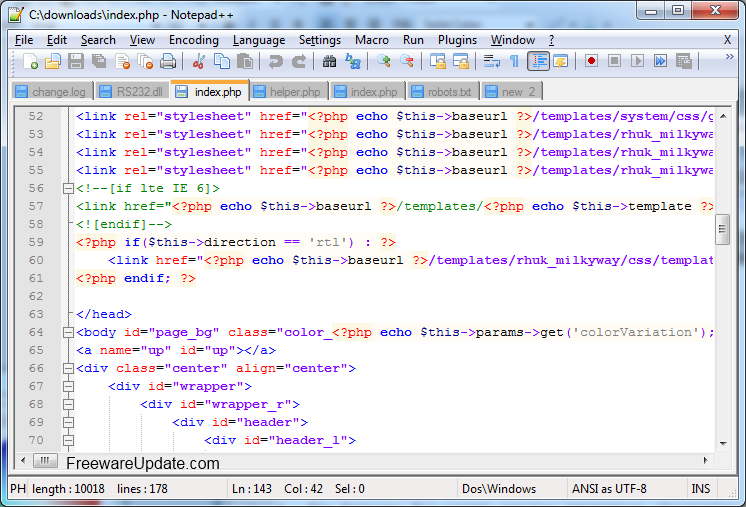The image size is (746, 507).
Task: Click the Print icon in toolbar
Action: coord(168,61)
